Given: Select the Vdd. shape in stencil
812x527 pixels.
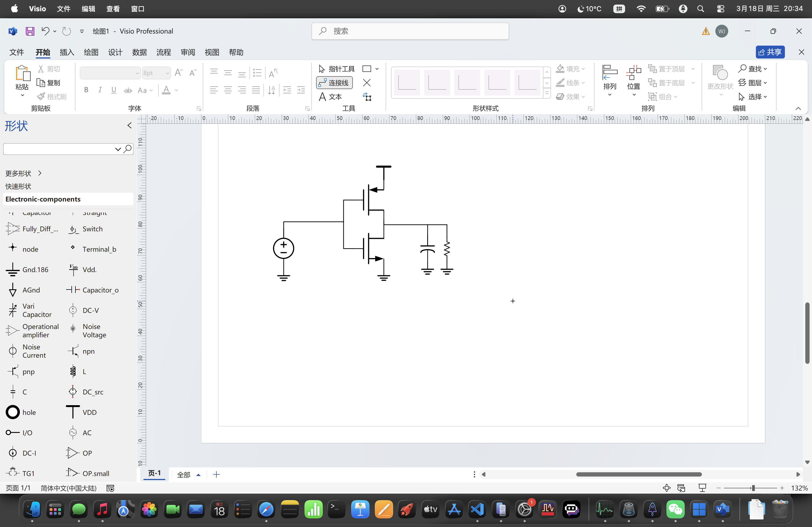Looking at the screenshot, I should click(83, 270).
